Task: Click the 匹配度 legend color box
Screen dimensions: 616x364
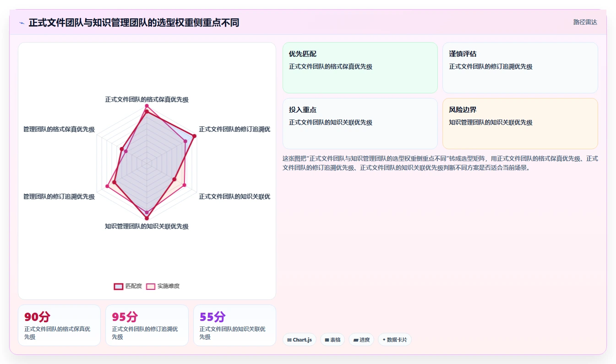Action: [x=119, y=286]
